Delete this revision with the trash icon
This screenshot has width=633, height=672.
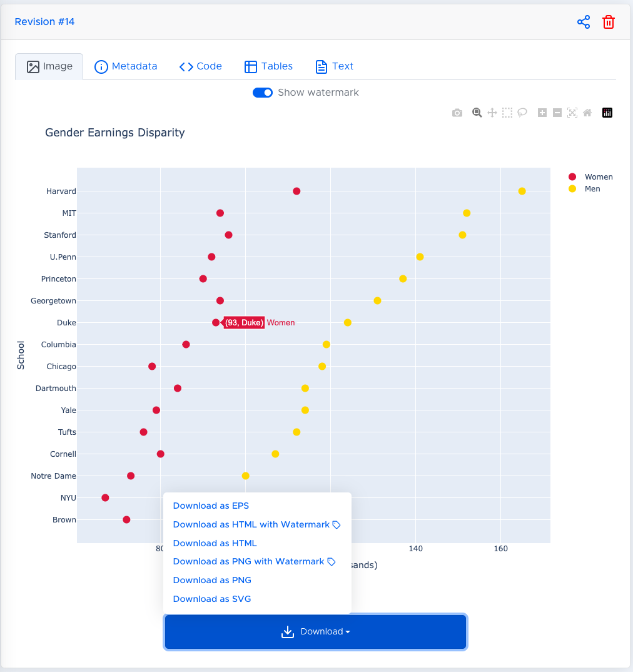click(x=608, y=22)
